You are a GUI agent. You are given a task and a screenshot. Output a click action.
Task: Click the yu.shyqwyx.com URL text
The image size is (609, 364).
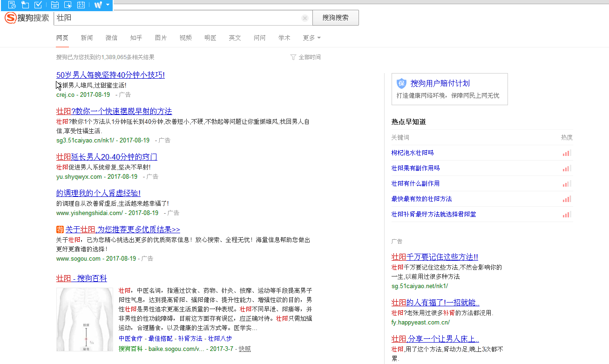coord(79,177)
